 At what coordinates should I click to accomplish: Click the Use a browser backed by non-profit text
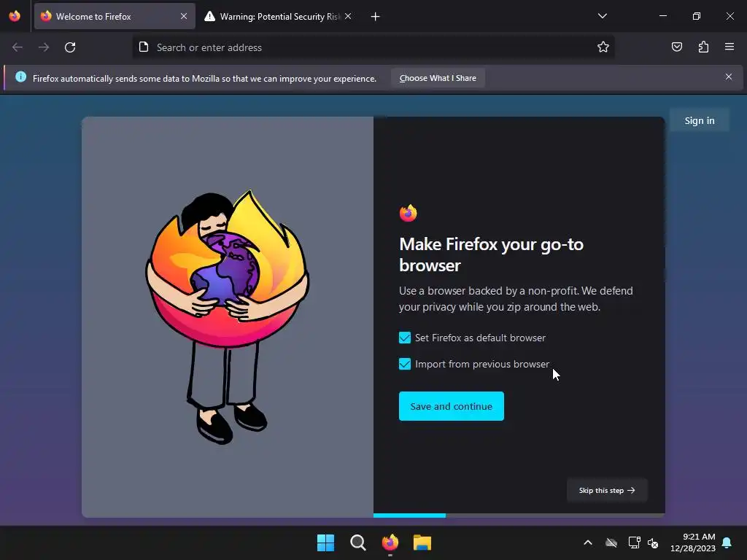pos(516,298)
